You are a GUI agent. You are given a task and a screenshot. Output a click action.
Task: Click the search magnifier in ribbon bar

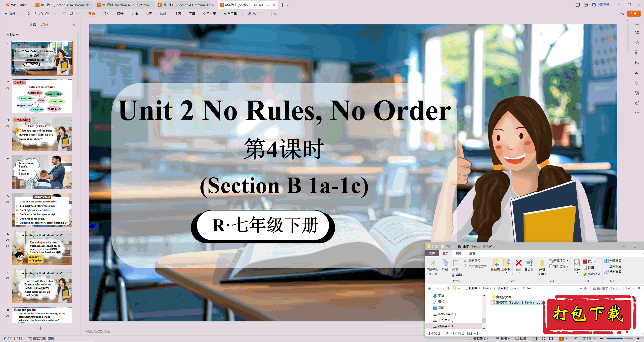point(276,14)
